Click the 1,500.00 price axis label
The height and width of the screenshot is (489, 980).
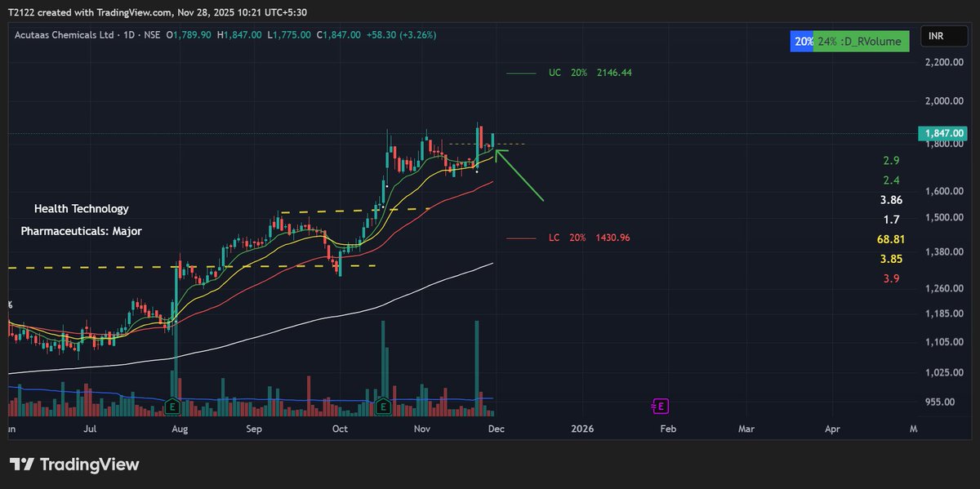coord(945,218)
